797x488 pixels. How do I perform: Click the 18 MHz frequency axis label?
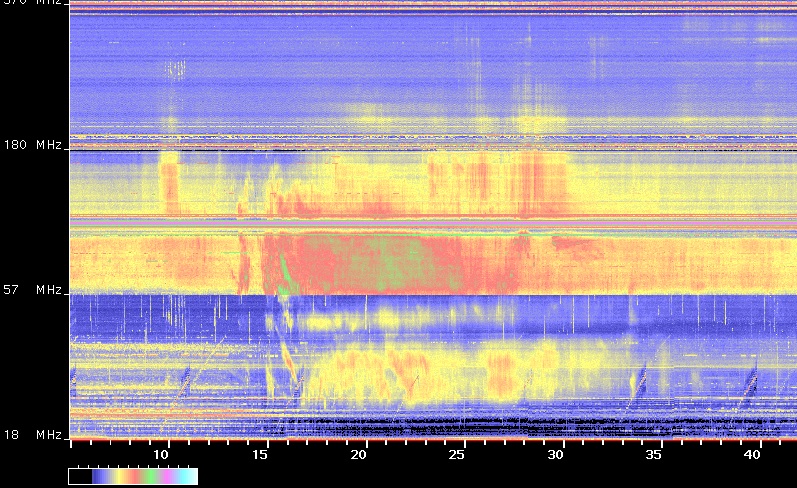click(35, 436)
